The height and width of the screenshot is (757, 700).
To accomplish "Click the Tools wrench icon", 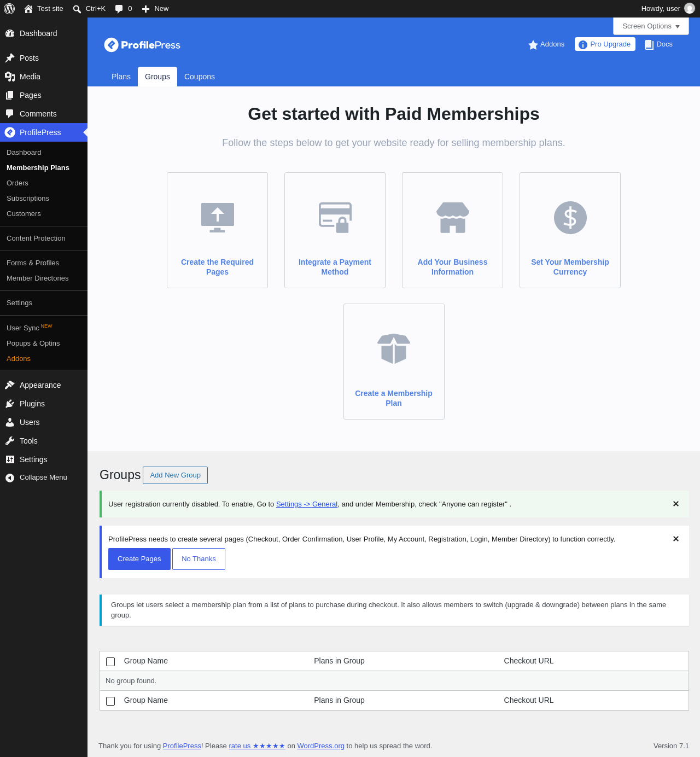I will point(10,441).
